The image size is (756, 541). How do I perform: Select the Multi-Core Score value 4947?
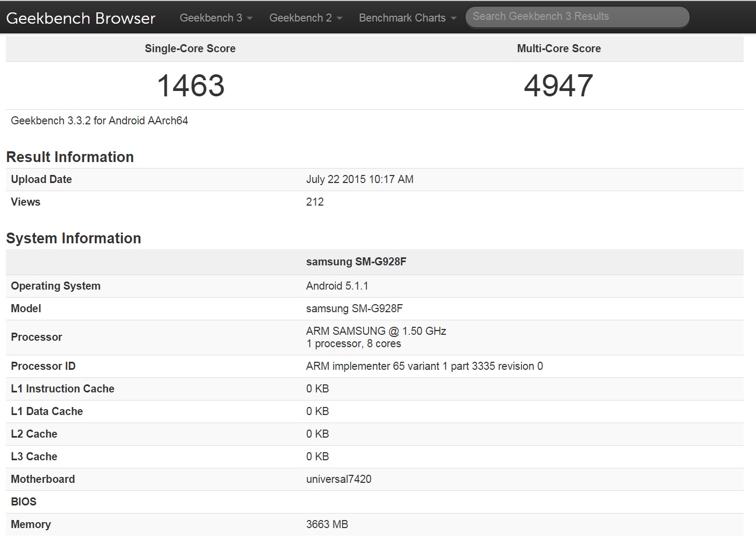(x=559, y=86)
